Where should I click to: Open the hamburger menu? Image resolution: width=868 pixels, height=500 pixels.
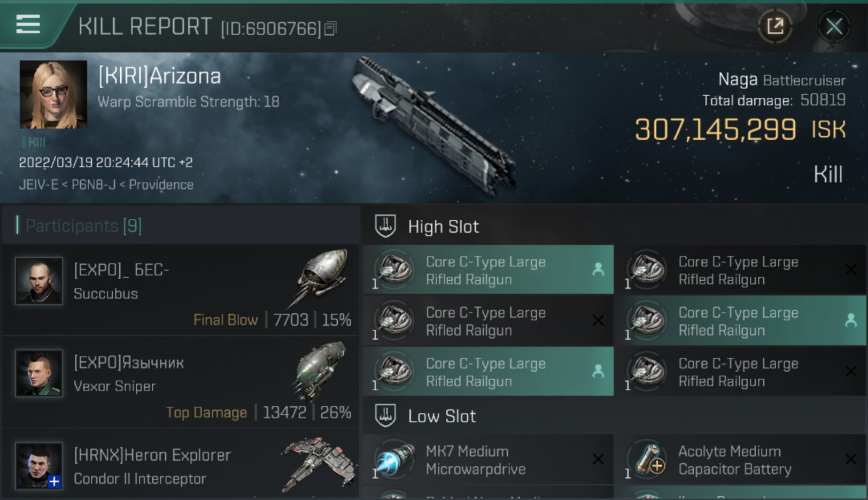pyautogui.click(x=28, y=24)
